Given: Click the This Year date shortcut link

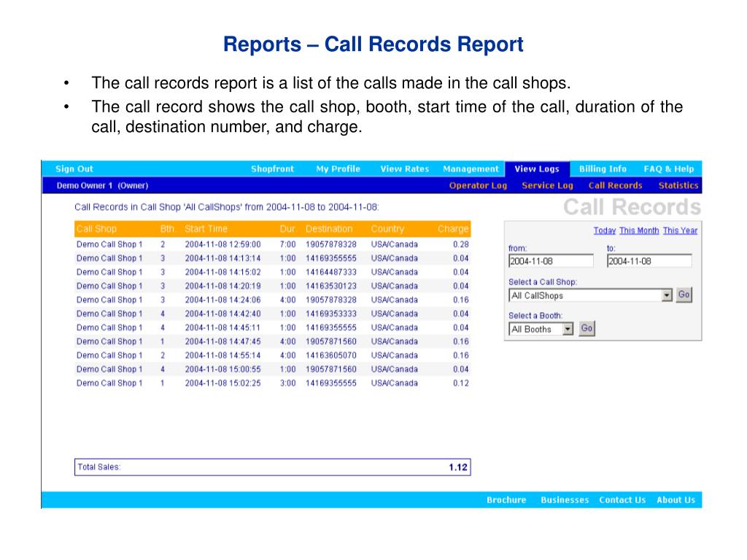Looking at the screenshot, I should (x=681, y=230).
